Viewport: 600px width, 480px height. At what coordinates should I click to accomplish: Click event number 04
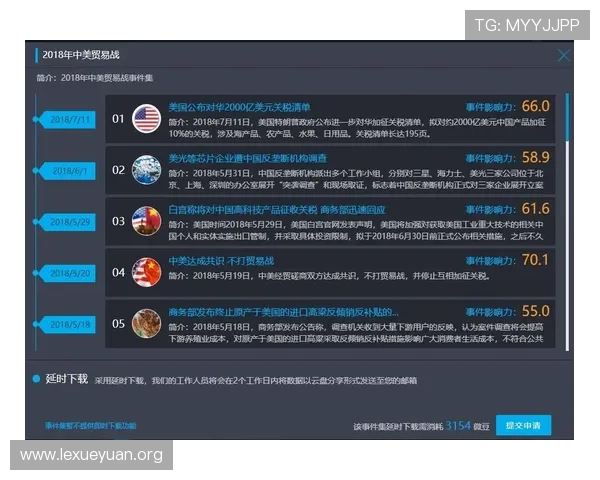(x=118, y=273)
